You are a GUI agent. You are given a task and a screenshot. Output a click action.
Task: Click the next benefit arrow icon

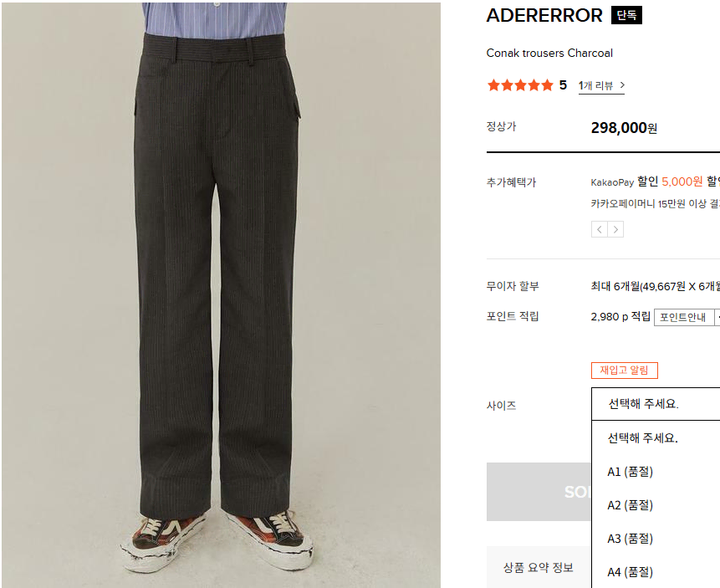tap(615, 229)
